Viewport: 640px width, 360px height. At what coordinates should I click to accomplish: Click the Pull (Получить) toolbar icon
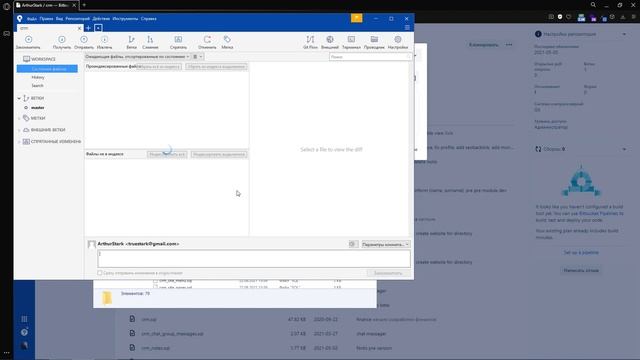click(x=62, y=40)
